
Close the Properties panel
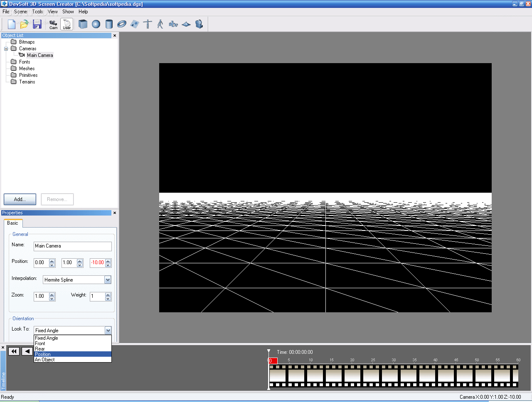tap(115, 213)
